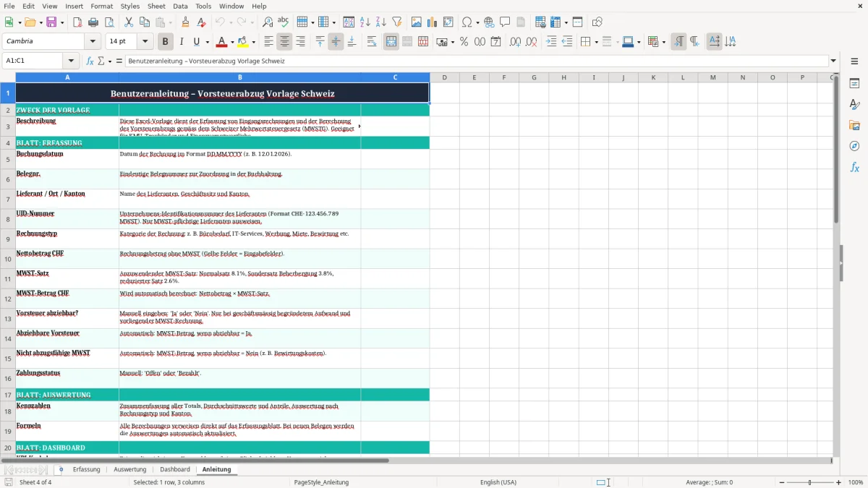Insert a special character (omega icon)
Screen dimensions: 868x488
(467, 22)
